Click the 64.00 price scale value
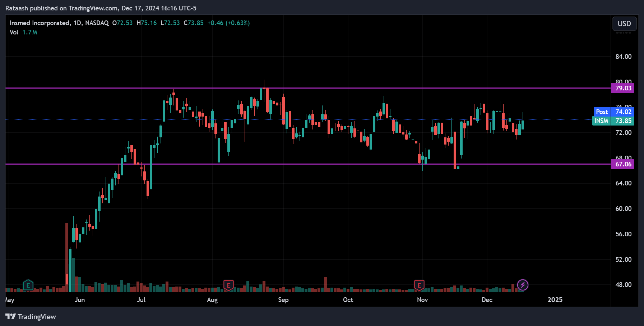 tap(624, 183)
